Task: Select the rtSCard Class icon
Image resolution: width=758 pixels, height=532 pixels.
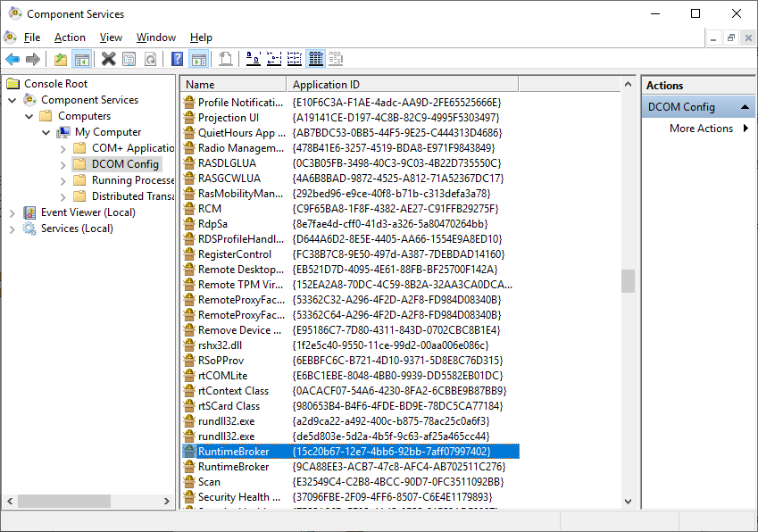Action: point(189,406)
